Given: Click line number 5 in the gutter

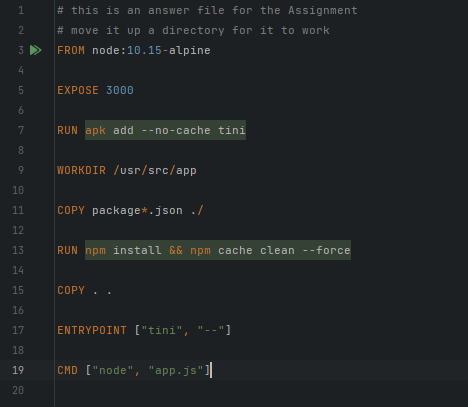Looking at the screenshot, I should click(x=21, y=90).
